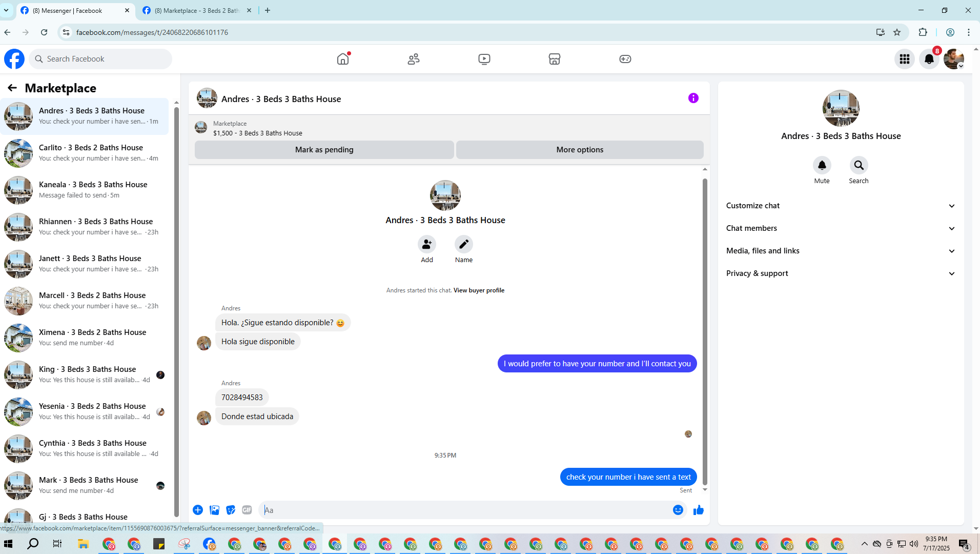This screenshot has height=554, width=980.
Task: Open Carlito 3 Beds 2 Baths House chat
Action: point(85,153)
